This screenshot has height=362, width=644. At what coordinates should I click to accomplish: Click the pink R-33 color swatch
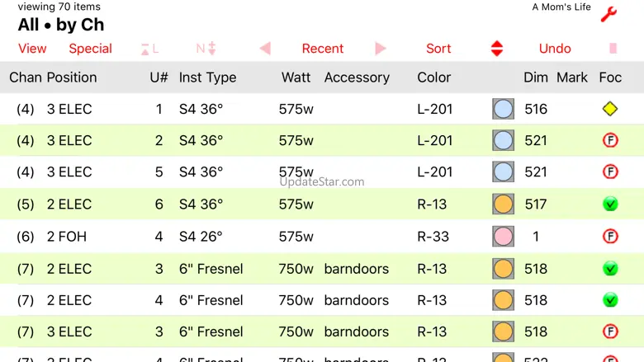tap(503, 237)
